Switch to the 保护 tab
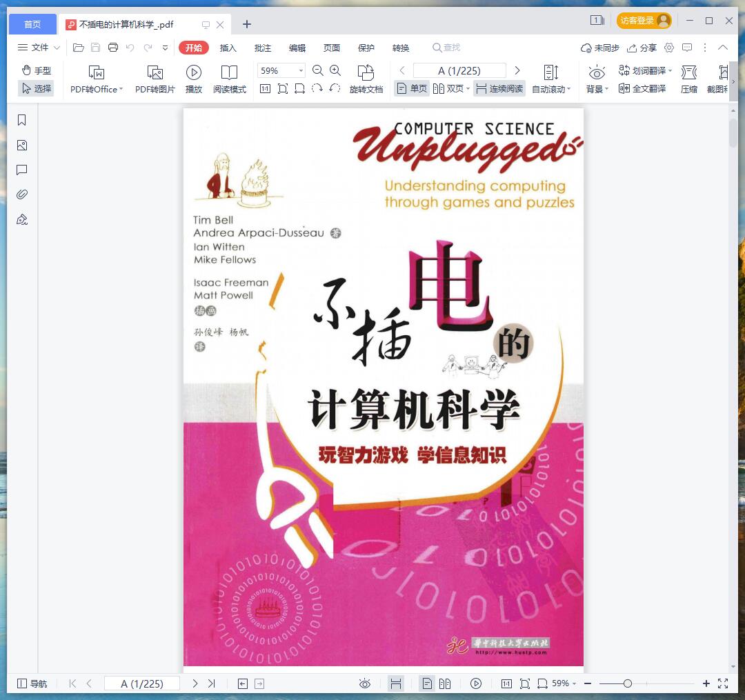 tap(366, 48)
